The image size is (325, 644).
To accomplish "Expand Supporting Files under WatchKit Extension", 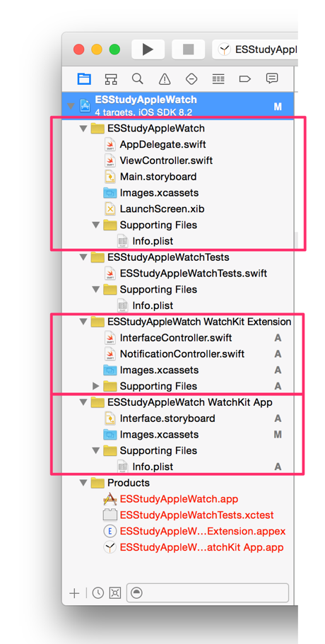I will tap(96, 386).
